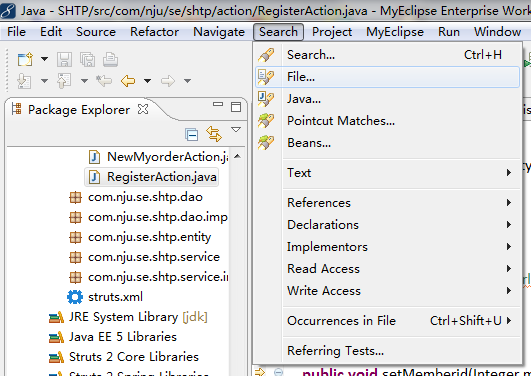This screenshot has height=376, width=531.
Task: Click the Previous Annotation toolbar icon
Action: click(x=64, y=81)
